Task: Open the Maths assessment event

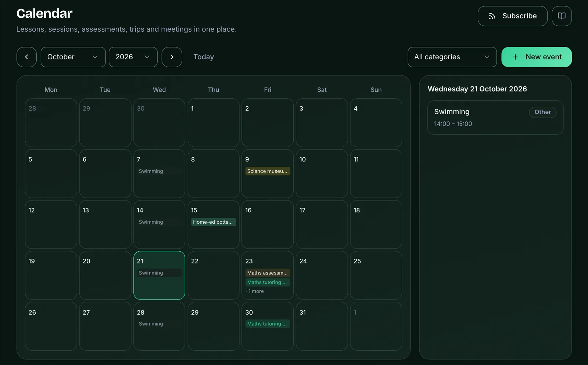Action: pos(268,273)
